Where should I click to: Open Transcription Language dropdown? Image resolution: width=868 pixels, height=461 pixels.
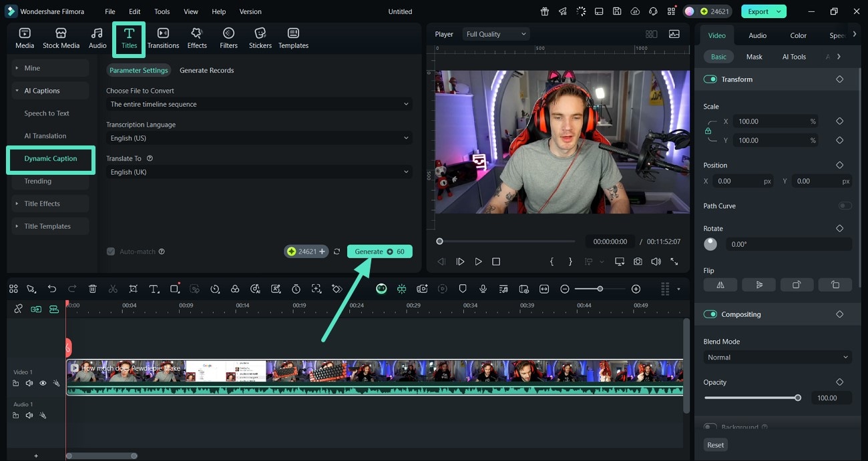point(259,138)
